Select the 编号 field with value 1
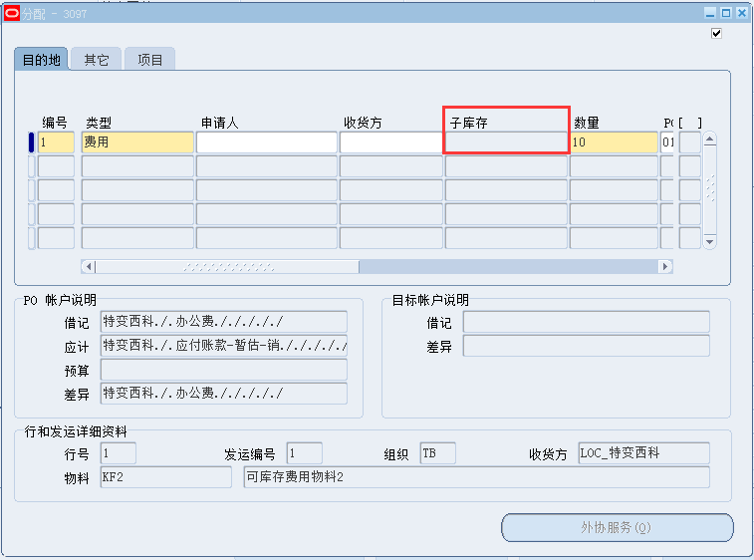The height and width of the screenshot is (560, 754). 56,141
